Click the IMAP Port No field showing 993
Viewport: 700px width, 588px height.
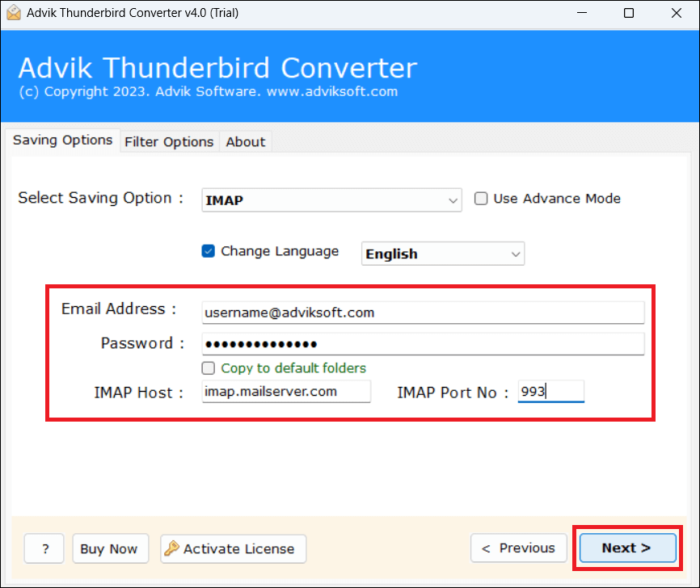[550, 391]
